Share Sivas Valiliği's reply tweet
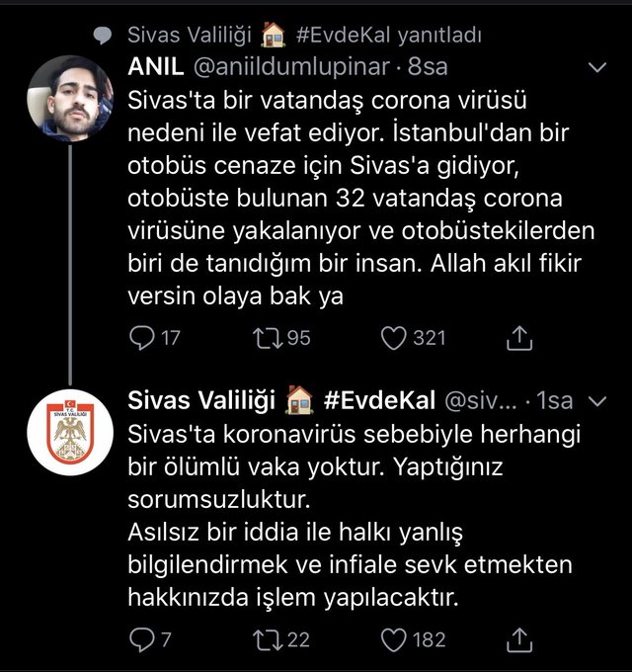The image size is (632, 672). (x=519, y=639)
